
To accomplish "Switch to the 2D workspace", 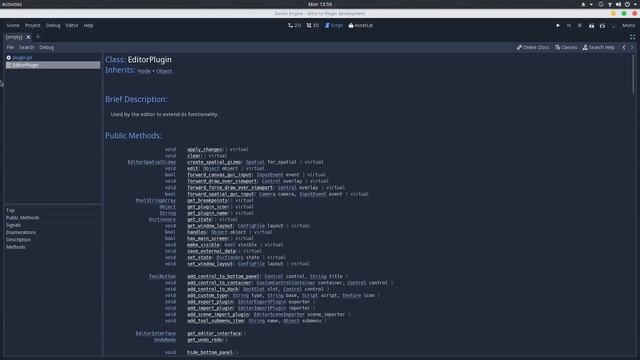I will click(x=294, y=25).
